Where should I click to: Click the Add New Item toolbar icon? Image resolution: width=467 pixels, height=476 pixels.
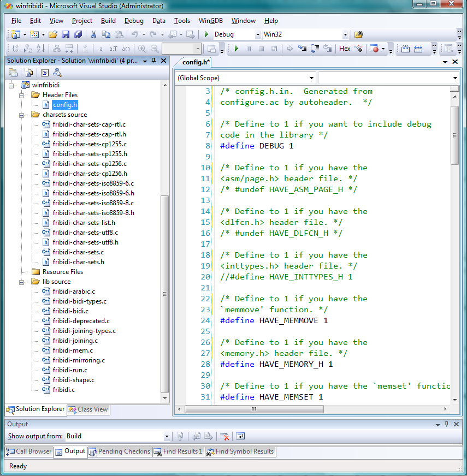click(x=34, y=34)
